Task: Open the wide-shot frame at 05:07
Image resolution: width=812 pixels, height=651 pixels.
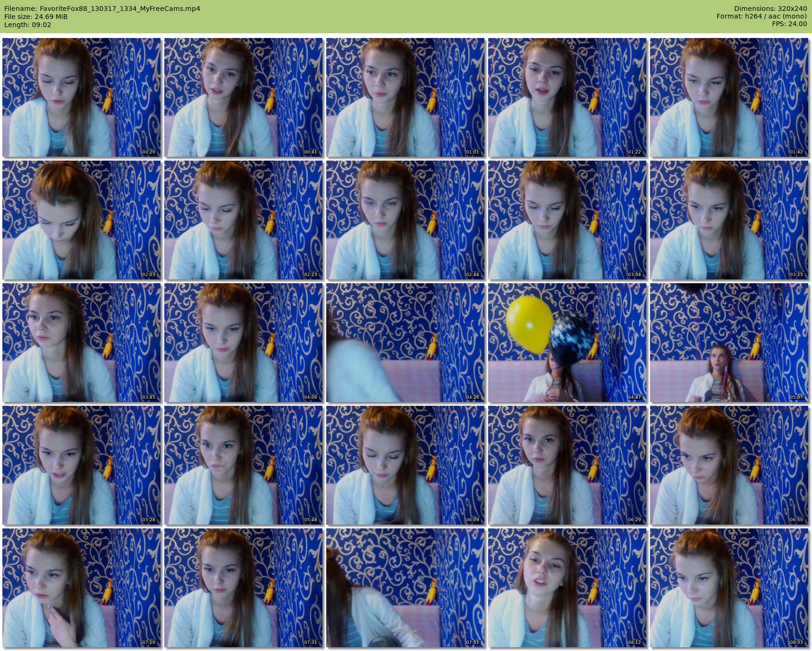Action: pyautogui.click(x=729, y=343)
